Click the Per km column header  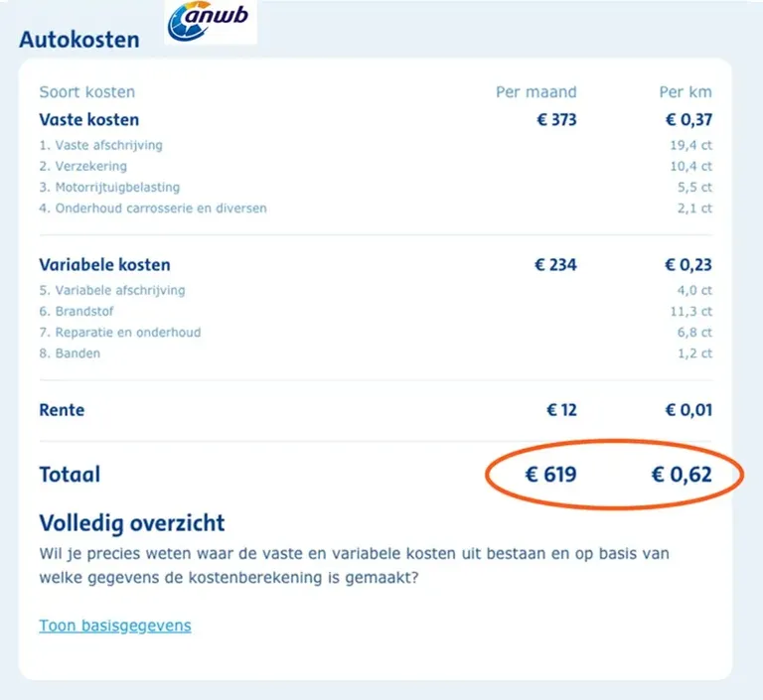tap(686, 92)
